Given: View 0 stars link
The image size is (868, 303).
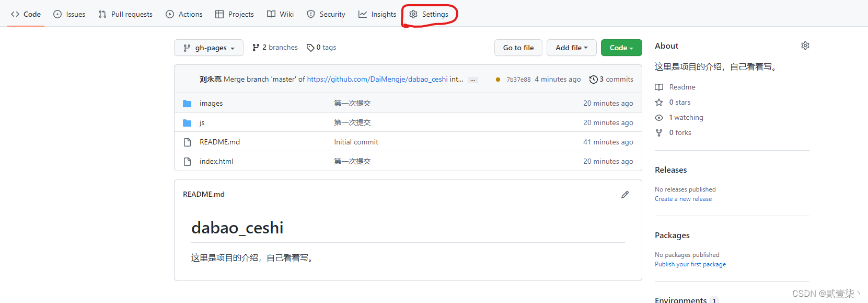Looking at the screenshot, I should click(680, 102).
